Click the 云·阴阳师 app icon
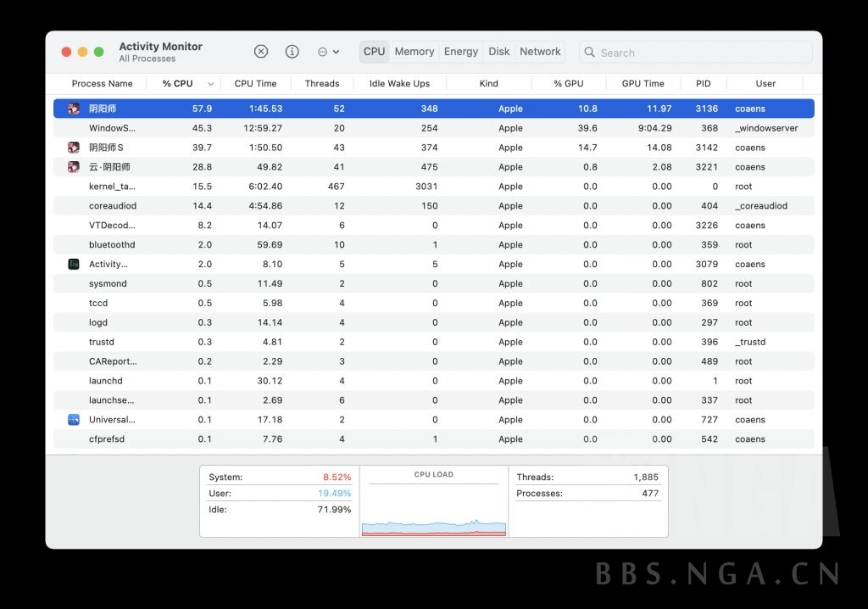 pyautogui.click(x=74, y=167)
